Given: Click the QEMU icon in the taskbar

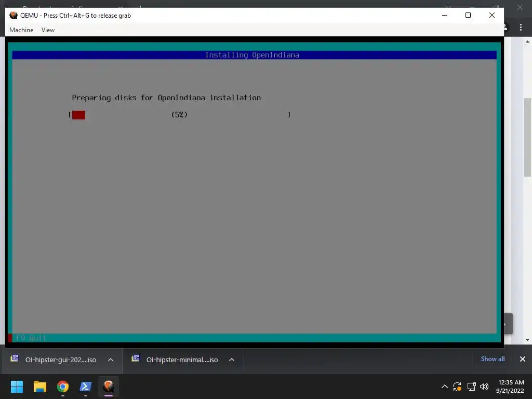Looking at the screenshot, I should point(109,387).
